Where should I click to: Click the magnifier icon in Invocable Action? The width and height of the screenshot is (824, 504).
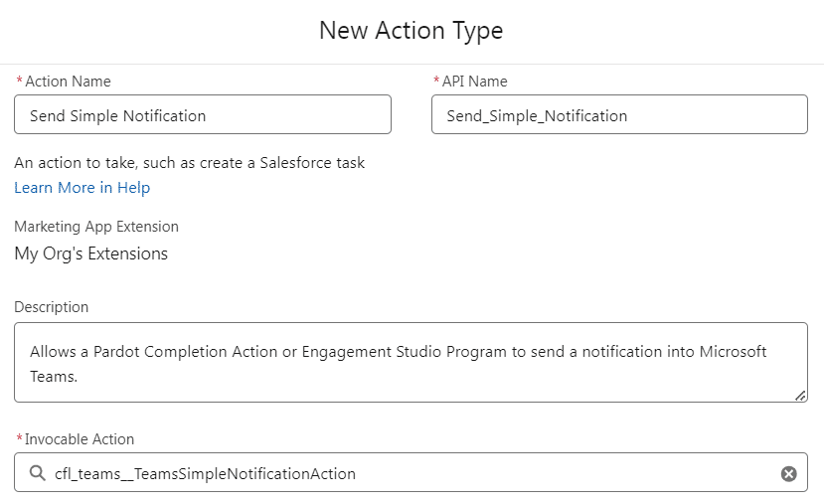(x=38, y=473)
